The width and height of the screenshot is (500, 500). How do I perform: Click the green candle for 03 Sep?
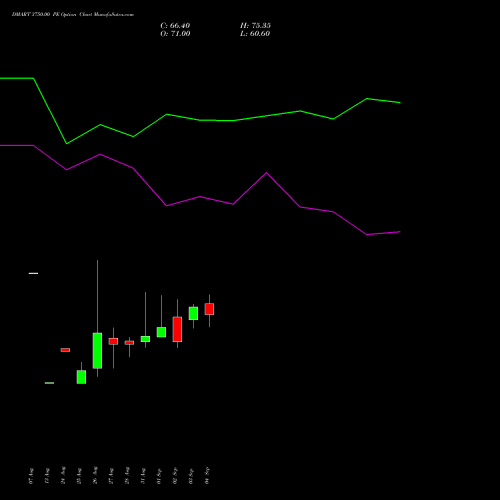point(193,313)
